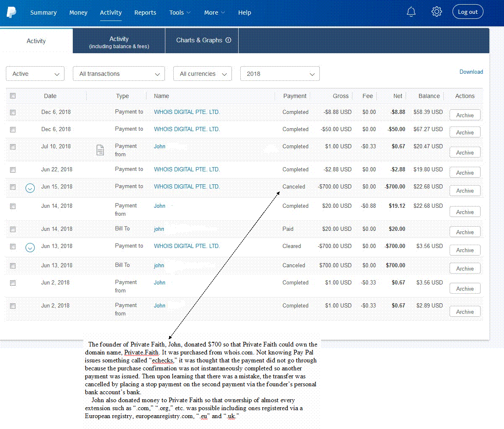The width and height of the screenshot is (504, 429).
Task: Open the invoice document icon for Jul 10
Action: pos(100,150)
